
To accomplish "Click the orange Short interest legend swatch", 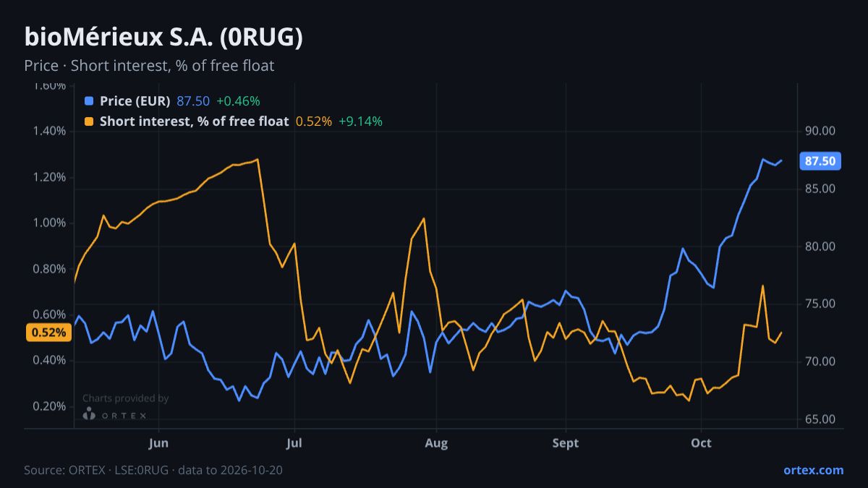I will (x=89, y=121).
